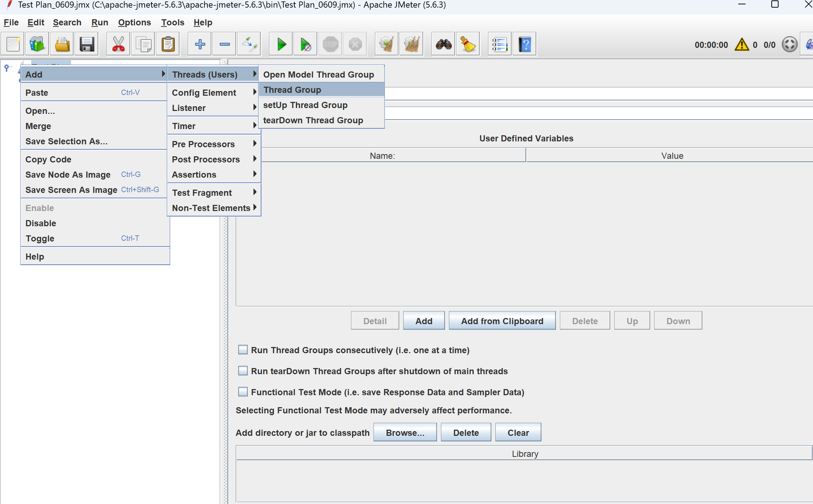Click the blue Help question-mark icon
The image size is (813, 504).
coord(524,45)
